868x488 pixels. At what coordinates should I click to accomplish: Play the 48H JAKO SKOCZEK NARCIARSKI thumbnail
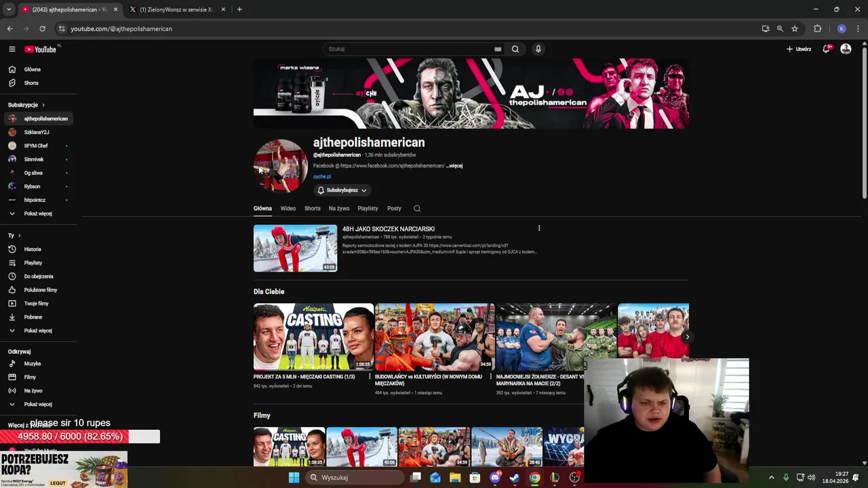295,248
